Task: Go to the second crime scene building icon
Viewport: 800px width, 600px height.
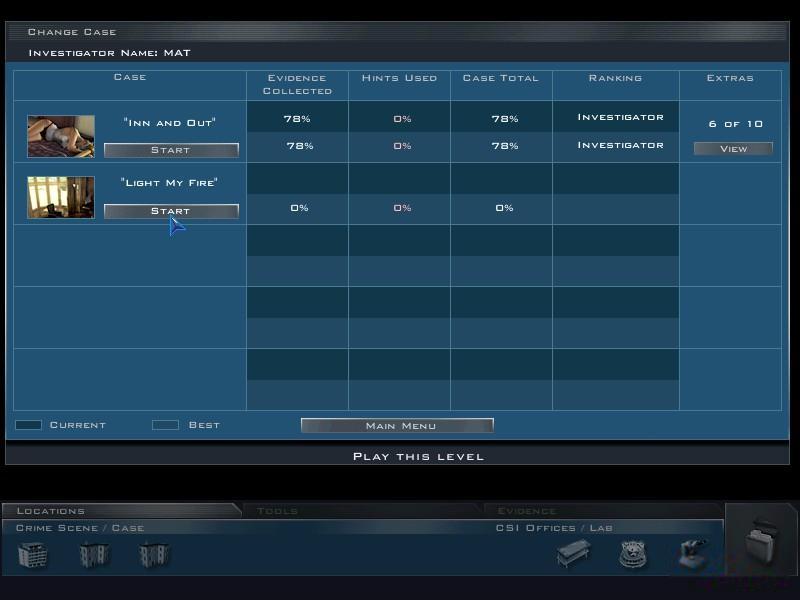Action: point(94,555)
